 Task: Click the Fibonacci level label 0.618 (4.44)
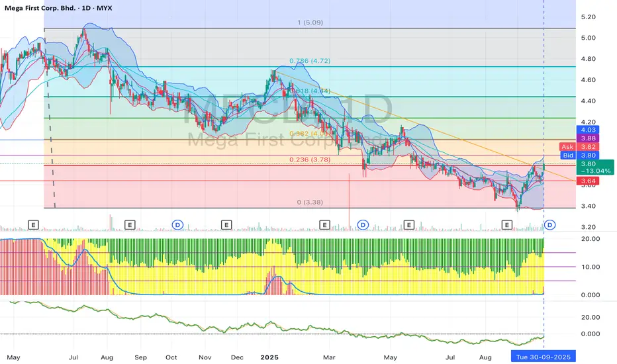(310, 91)
